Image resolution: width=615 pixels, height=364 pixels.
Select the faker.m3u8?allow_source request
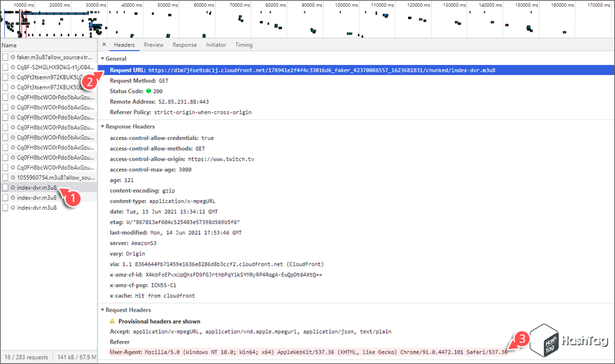pos(49,57)
